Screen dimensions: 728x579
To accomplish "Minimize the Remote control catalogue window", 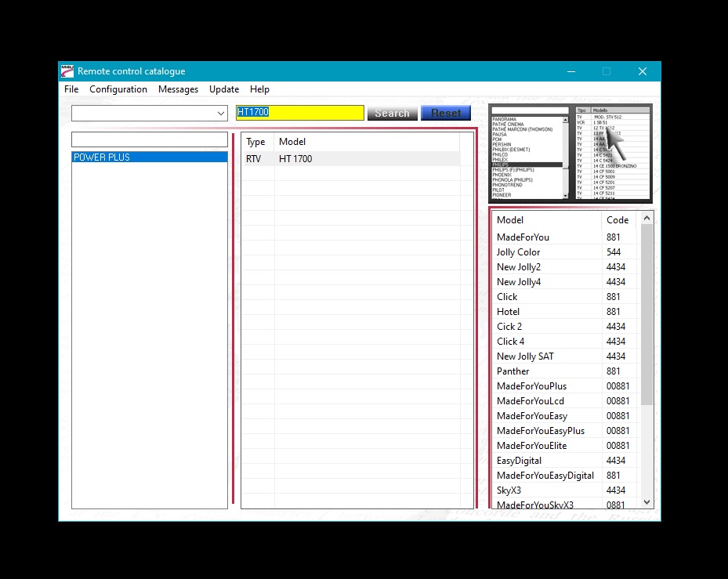I will click(571, 71).
